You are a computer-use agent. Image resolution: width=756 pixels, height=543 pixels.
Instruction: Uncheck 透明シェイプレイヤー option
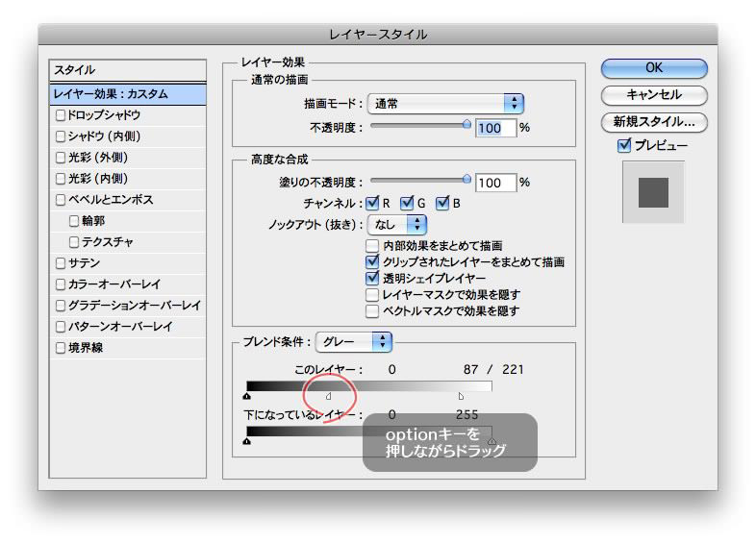click(x=371, y=278)
